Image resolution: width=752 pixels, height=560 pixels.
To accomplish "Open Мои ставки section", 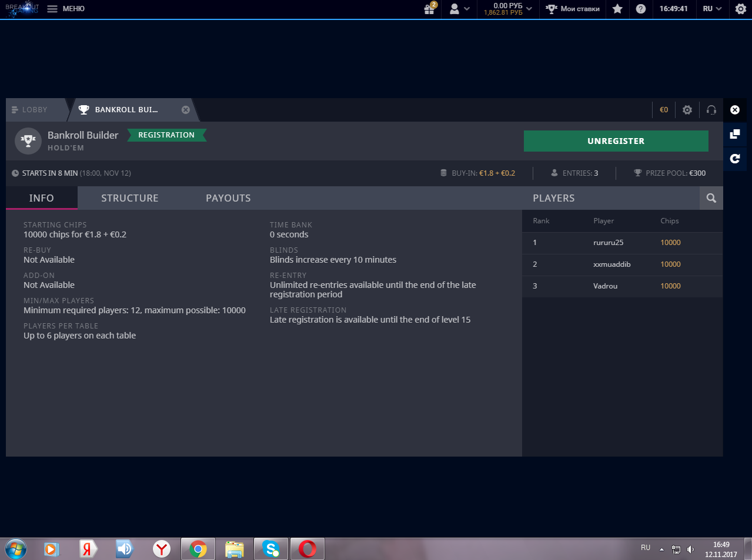I will point(573,9).
